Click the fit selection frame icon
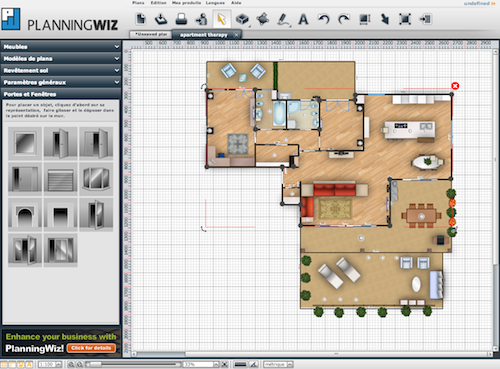This screenshot has height=369, width=500. click(405, 19)
